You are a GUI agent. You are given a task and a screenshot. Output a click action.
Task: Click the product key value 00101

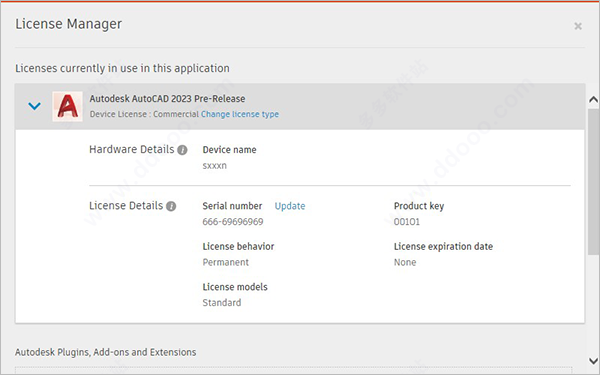click(407, 222)
